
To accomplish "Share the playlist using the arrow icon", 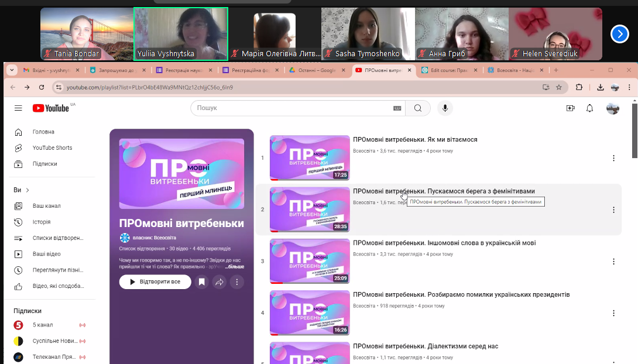I will tap(219, 282).
